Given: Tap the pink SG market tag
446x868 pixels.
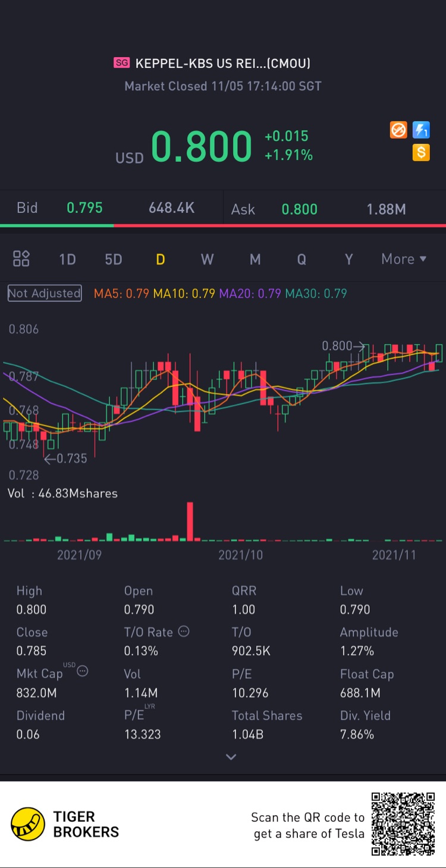Looking at the screenshot, I should point(122,62).
